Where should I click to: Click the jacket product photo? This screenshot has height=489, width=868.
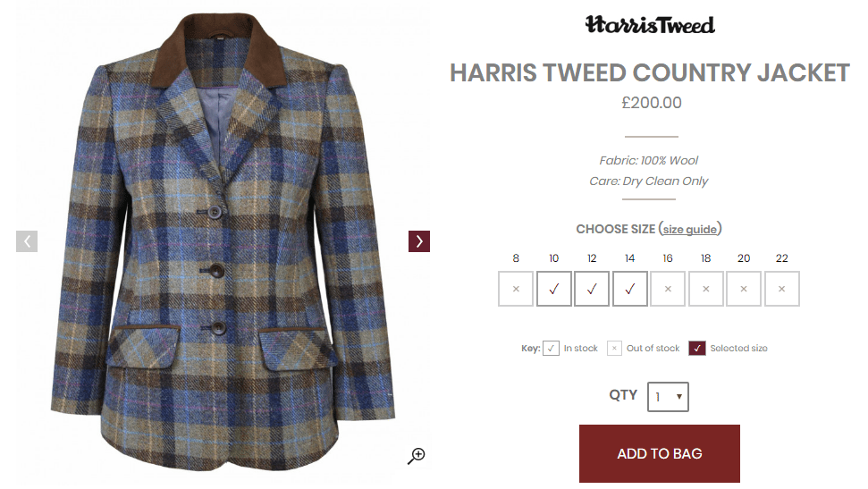tap(223, 244)
